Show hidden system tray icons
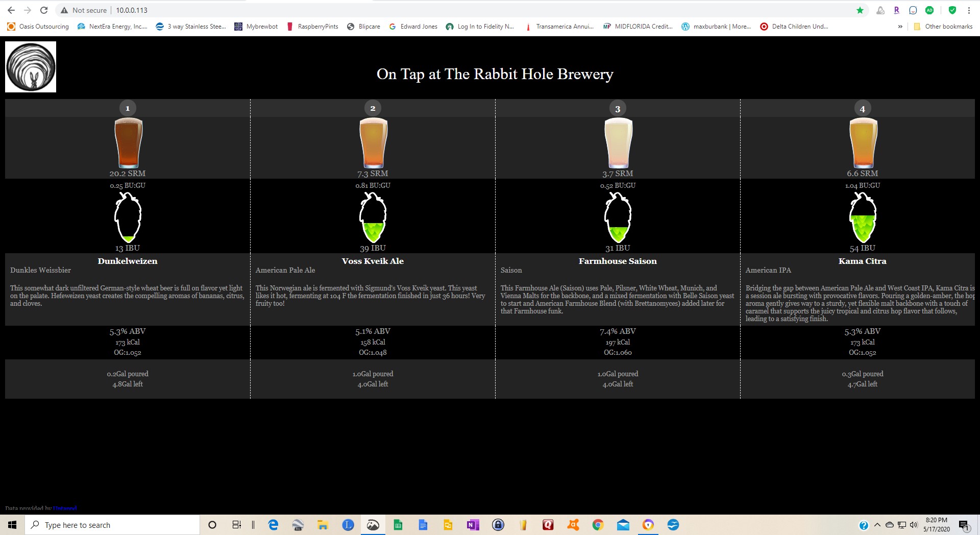 pos(877,525)
